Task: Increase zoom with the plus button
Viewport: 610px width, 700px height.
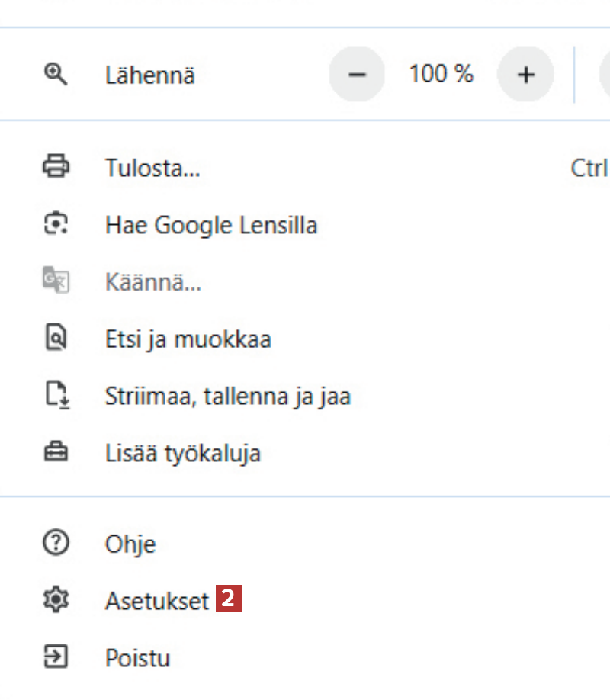Action: [x=525, y=75]
